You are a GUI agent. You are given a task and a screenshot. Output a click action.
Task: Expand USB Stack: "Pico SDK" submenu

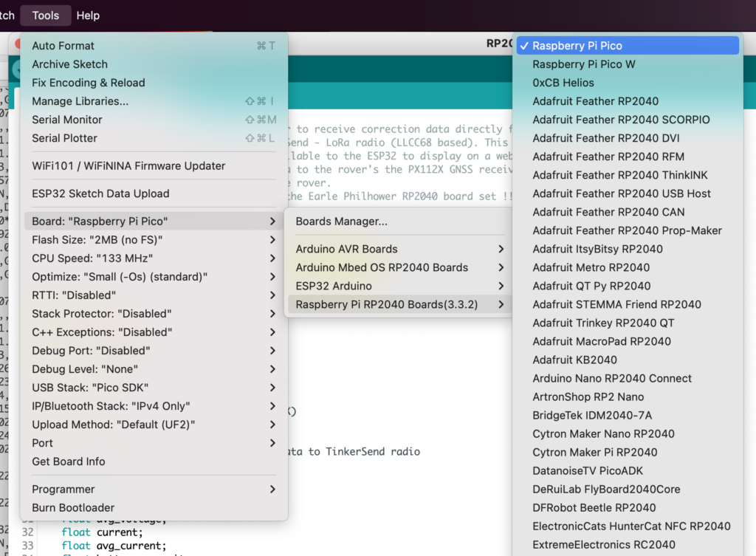pos(154,388)
